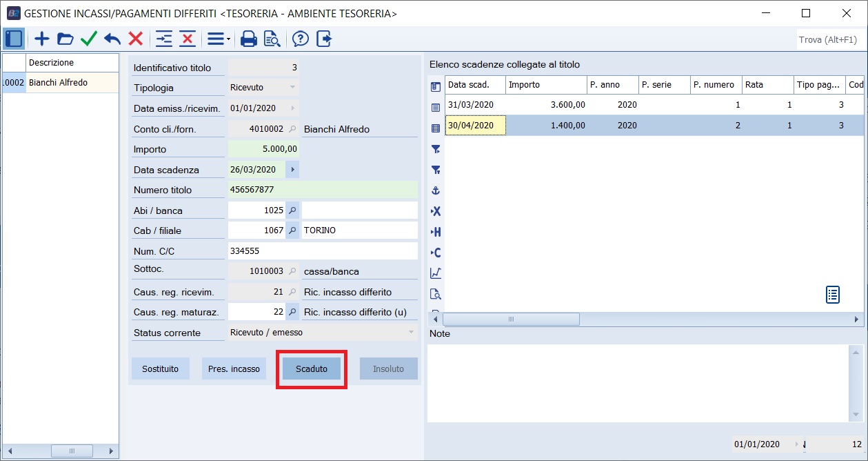Sort by Data scad. column header

pyautogui.click(x=475, y=85)
